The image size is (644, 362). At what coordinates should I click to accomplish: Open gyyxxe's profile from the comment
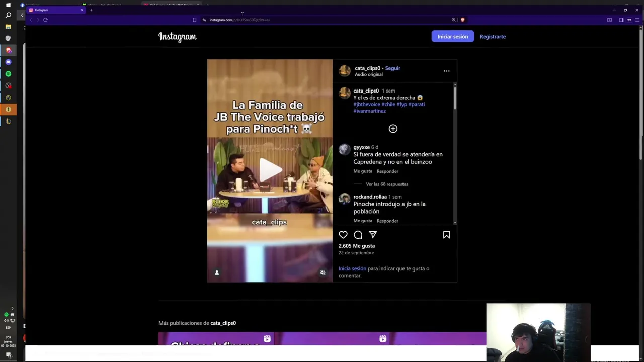[x=361, y=147]
